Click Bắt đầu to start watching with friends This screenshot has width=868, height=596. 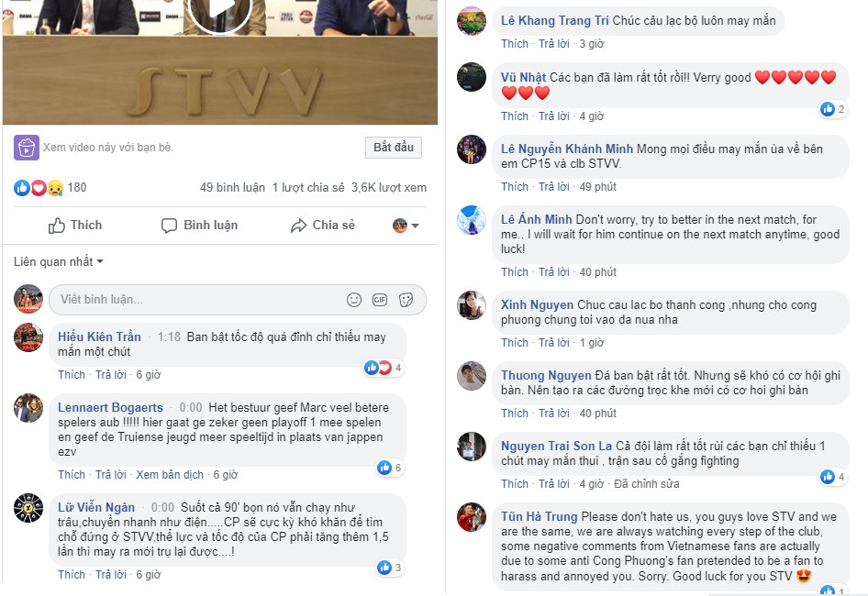pos(394,148)
